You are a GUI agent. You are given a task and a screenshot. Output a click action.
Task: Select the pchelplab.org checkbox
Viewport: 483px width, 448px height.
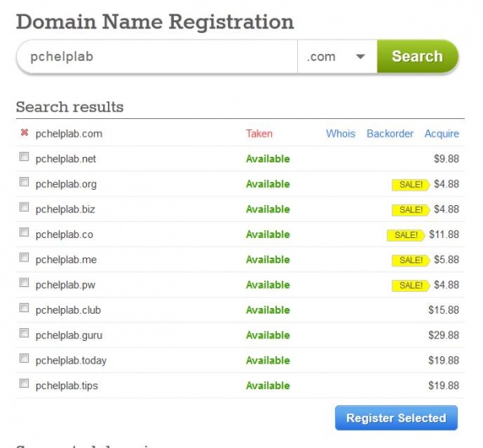point(24,183)
